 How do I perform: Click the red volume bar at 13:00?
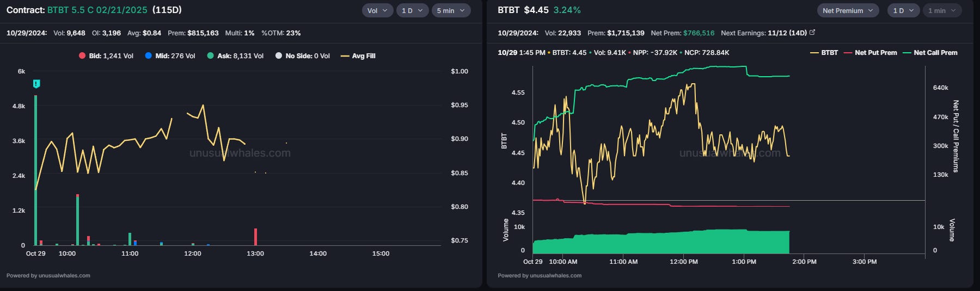click(x=255, y=237)
